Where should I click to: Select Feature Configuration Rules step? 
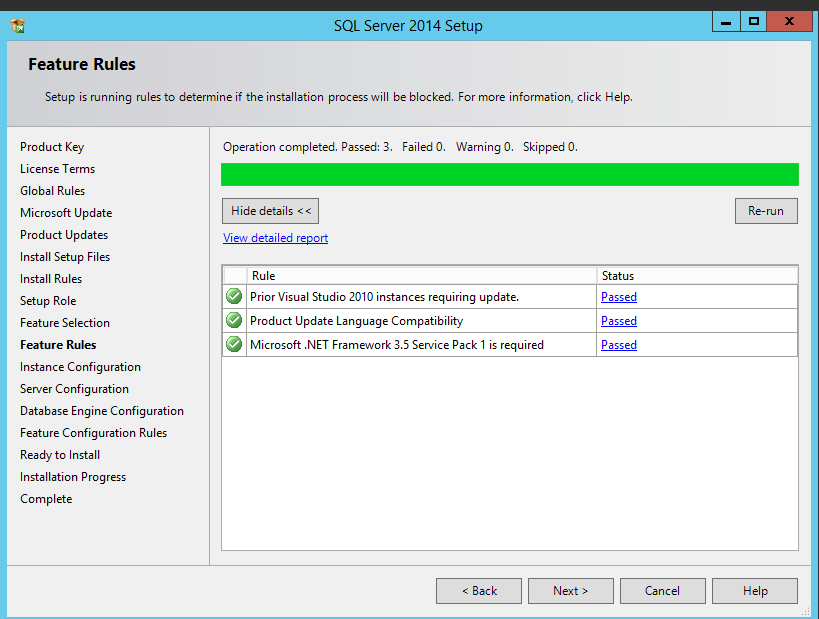click(x=93, y=433)
